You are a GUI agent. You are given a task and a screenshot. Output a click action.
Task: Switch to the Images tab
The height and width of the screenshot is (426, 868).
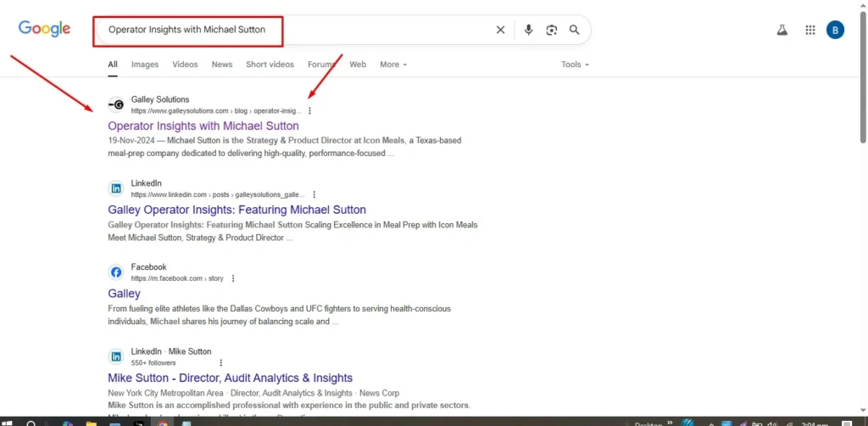tap(145, 64)
